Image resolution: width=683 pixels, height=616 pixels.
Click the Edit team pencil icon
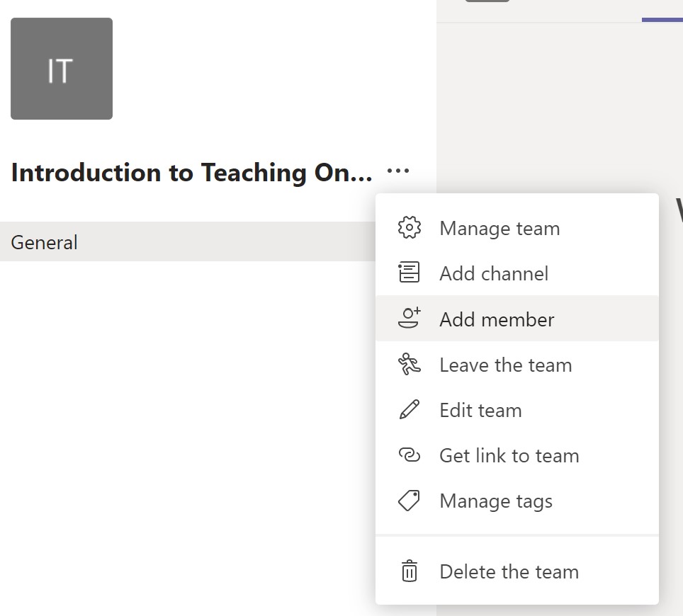pos(408,410)
